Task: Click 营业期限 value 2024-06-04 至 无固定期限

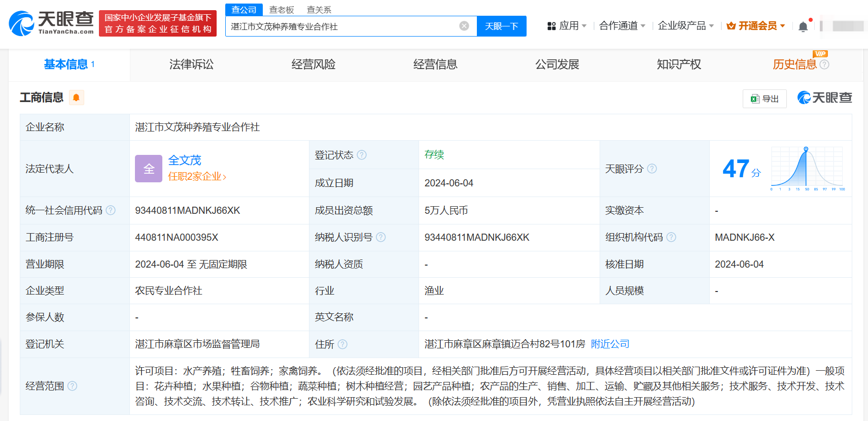Action: coord(191,264)
